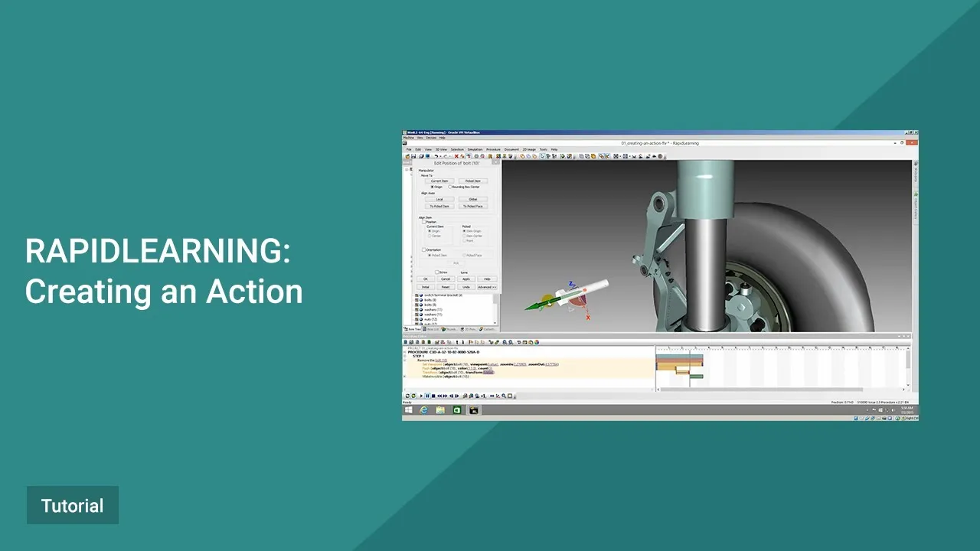Select the MakeInvisible action row
The width and height of the screenshot is (980, 551).
446,376
